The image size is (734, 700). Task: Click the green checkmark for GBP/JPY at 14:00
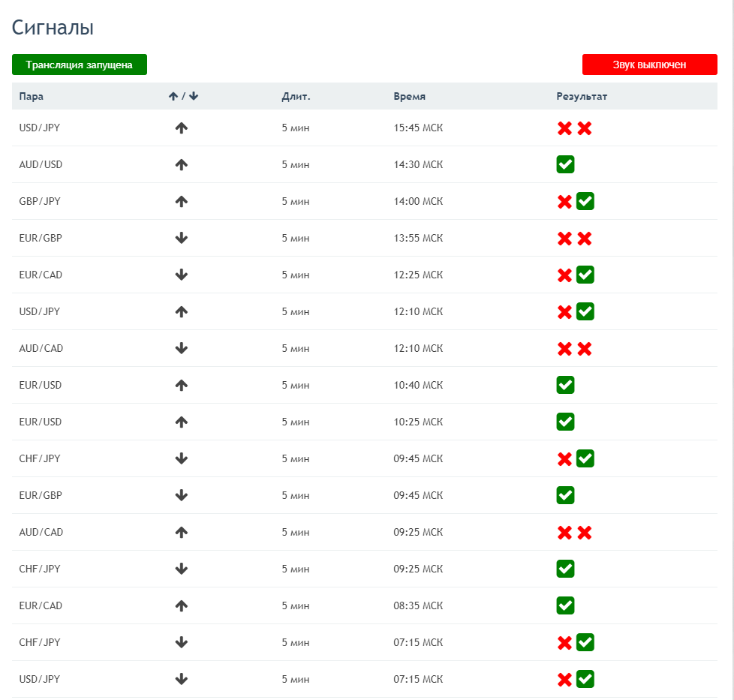point(585,202)
